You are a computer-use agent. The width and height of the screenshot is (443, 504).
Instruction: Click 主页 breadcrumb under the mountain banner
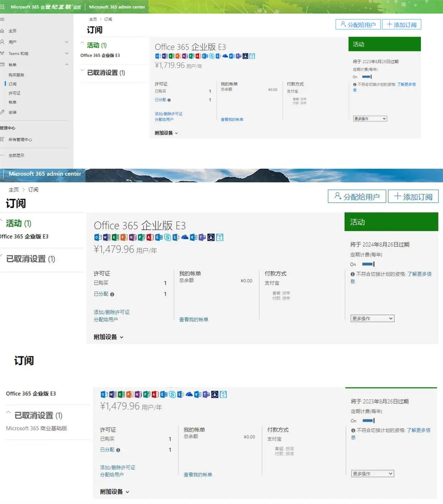click(x=14, y=189)
